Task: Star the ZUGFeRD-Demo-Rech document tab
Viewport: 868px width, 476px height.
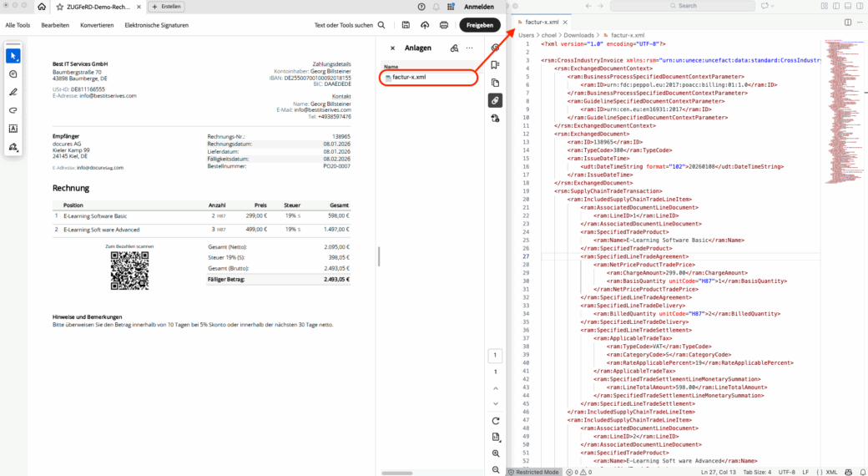Action: coord(60,8)
